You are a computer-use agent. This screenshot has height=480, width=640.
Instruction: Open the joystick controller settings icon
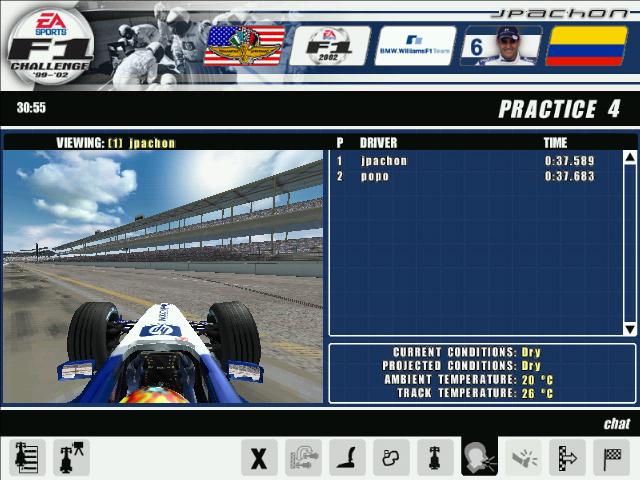(x=347, y=458)
